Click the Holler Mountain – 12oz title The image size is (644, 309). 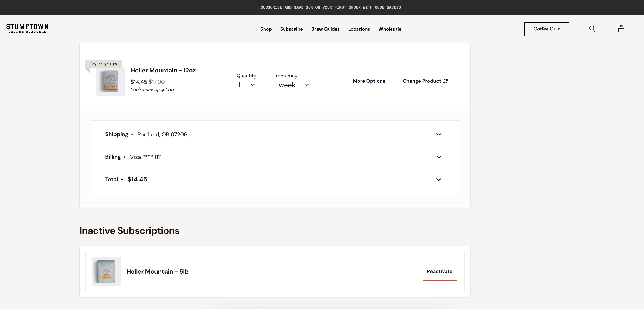163,71
